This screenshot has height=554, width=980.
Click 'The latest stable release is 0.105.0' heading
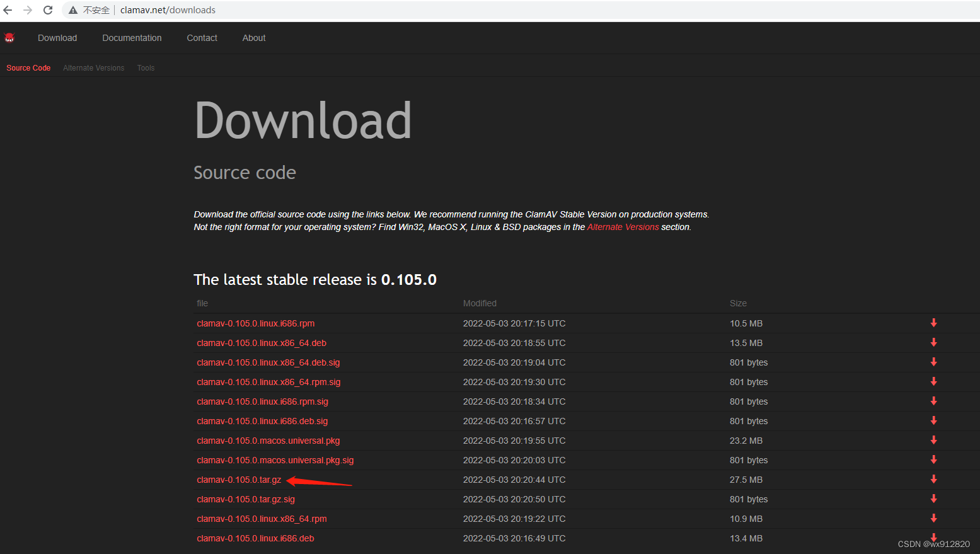click(315, 280)
